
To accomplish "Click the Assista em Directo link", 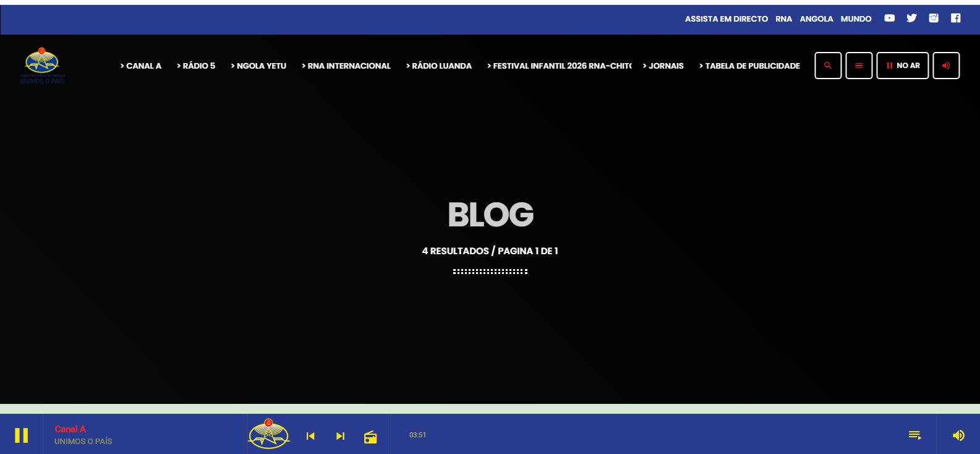I will pos(726,19).
